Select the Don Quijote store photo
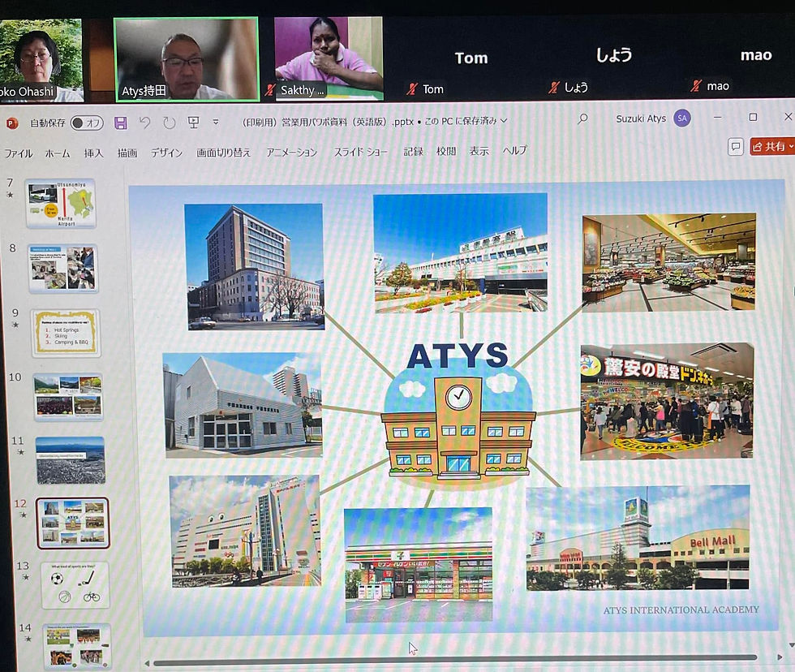 pyautogui.click(x=667, y=402)
